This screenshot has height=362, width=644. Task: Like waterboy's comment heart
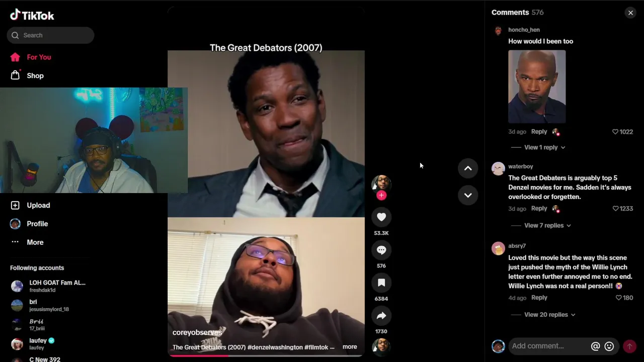coord(615,209)
